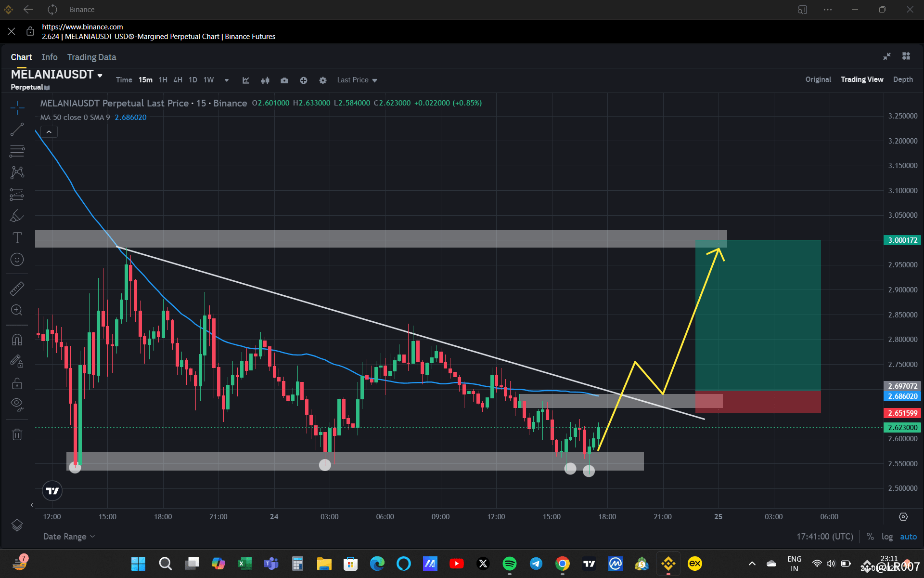Toggle auto price scale
924x578 pixels.
coord(909,537)
